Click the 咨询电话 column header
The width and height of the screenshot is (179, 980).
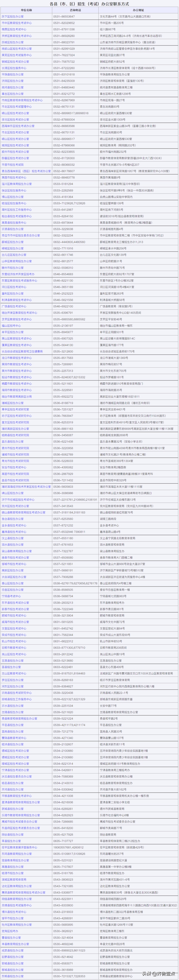75,10
